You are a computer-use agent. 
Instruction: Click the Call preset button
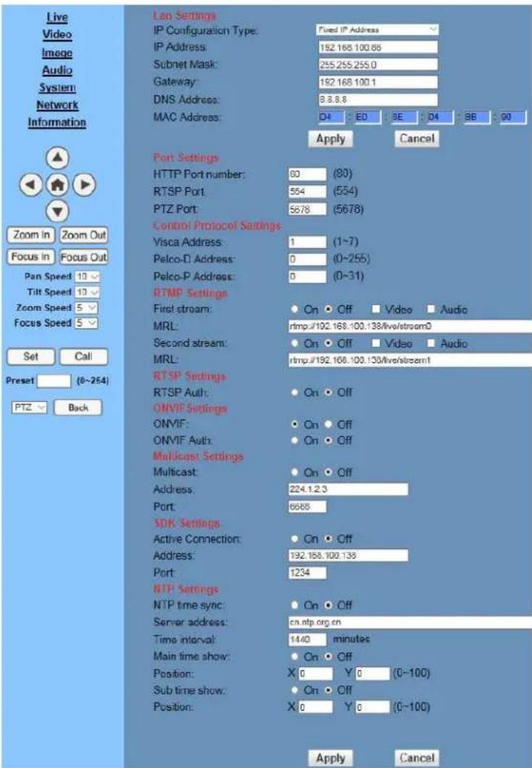83,357
